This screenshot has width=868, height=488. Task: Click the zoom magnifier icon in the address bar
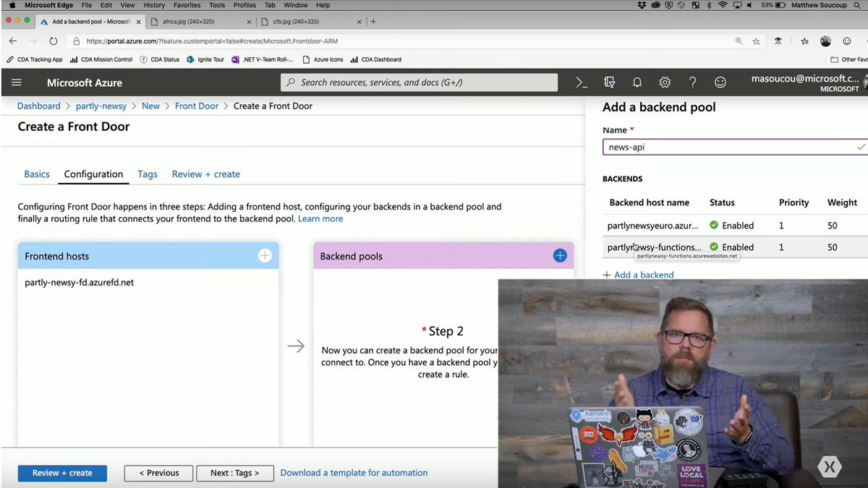pos(739,41)
